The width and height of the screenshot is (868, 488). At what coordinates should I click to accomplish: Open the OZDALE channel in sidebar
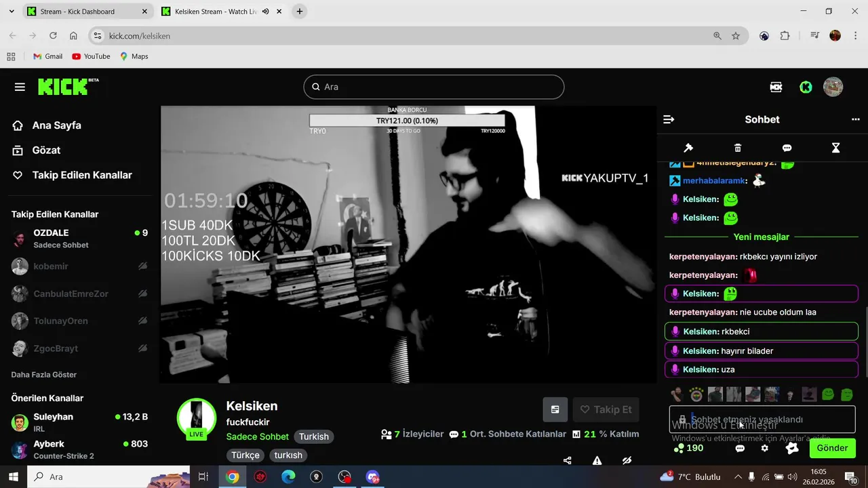pos(80,239)
